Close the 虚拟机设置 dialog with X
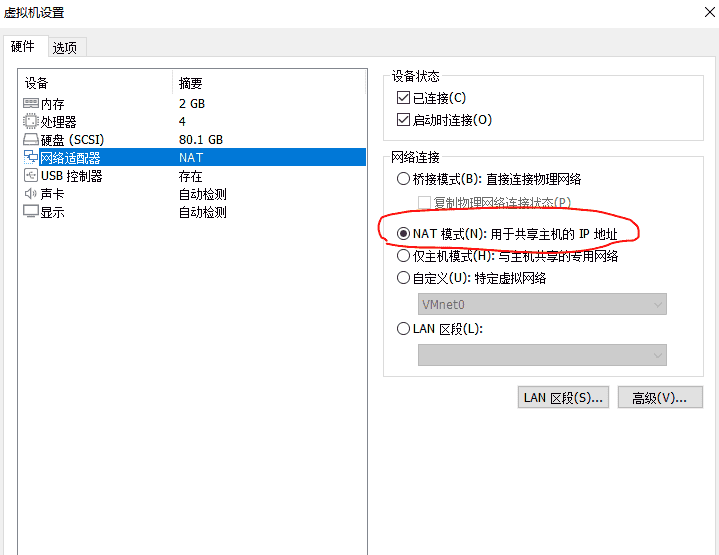 pos(710,12)
